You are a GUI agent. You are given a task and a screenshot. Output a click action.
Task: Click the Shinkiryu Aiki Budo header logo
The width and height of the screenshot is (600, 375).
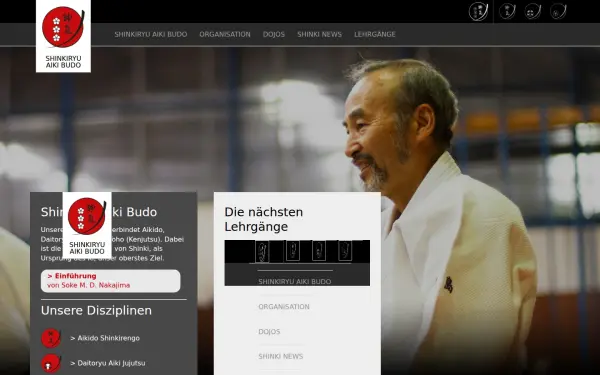[63, 36]
